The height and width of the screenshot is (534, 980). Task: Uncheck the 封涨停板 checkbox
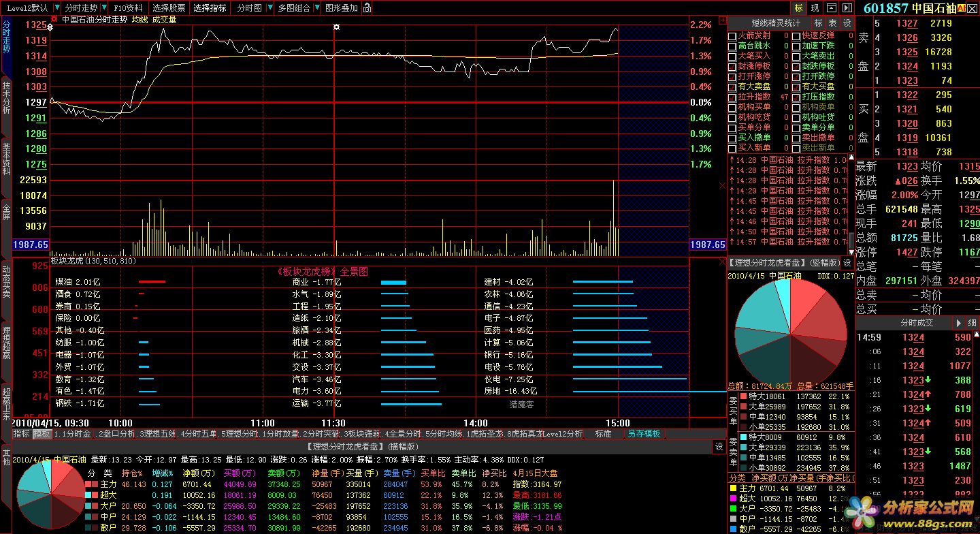pyautogui.click(x=732, y=66)
